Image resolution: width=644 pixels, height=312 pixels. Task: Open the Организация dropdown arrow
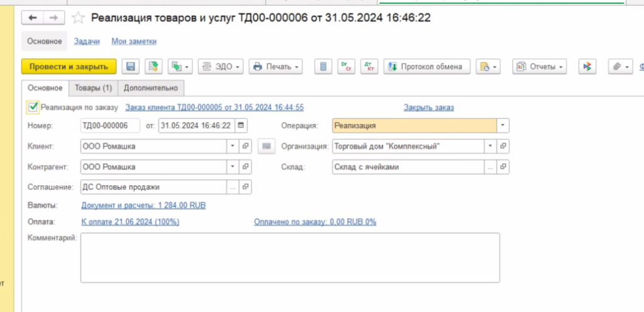tap(490, 147)
